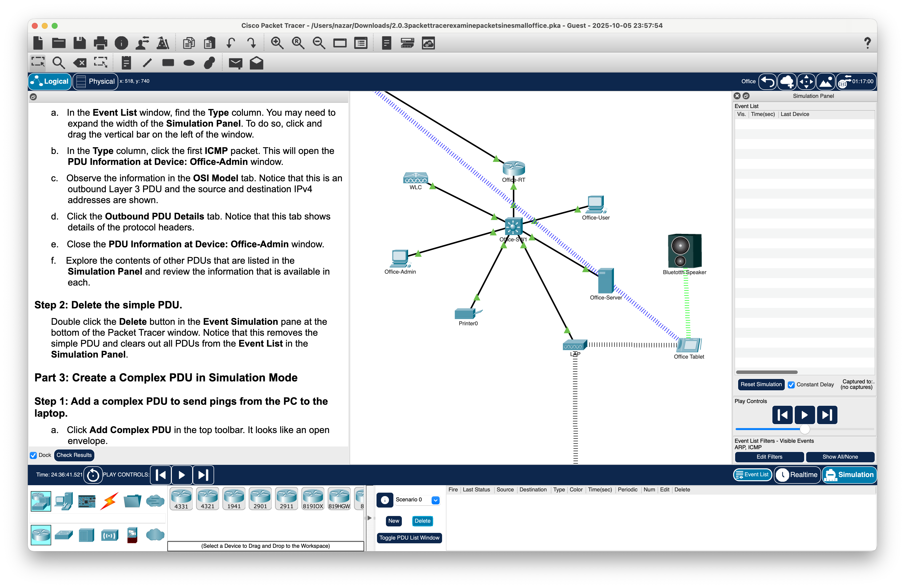This screenshot has width=905, height=588.
Task: Go back in the Simulation Panel controls
Action: coord(783,415)
